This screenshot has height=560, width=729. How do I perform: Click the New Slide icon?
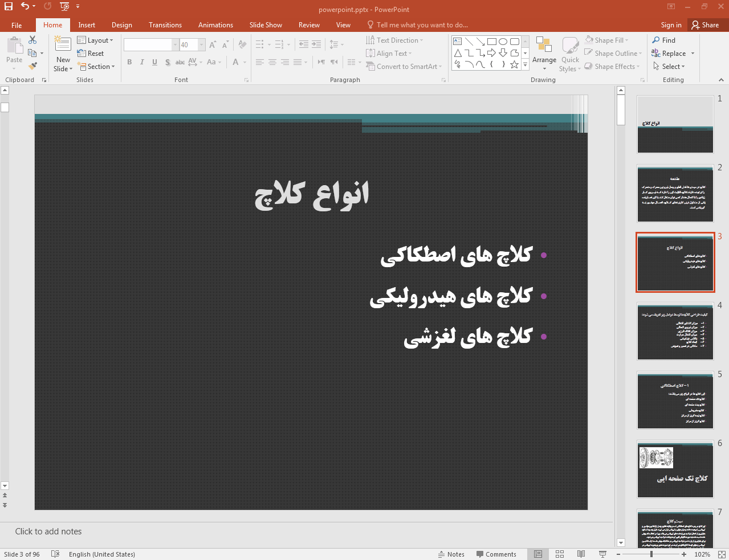63,44
